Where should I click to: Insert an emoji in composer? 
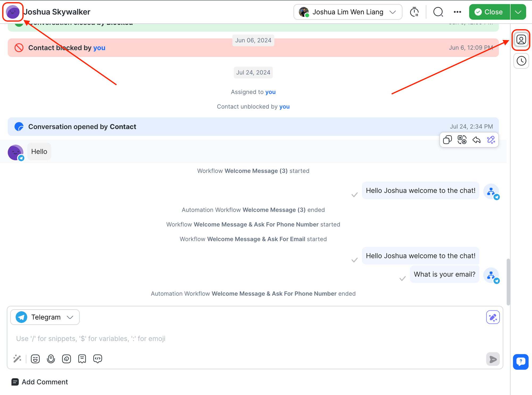(x=35, y=359)
